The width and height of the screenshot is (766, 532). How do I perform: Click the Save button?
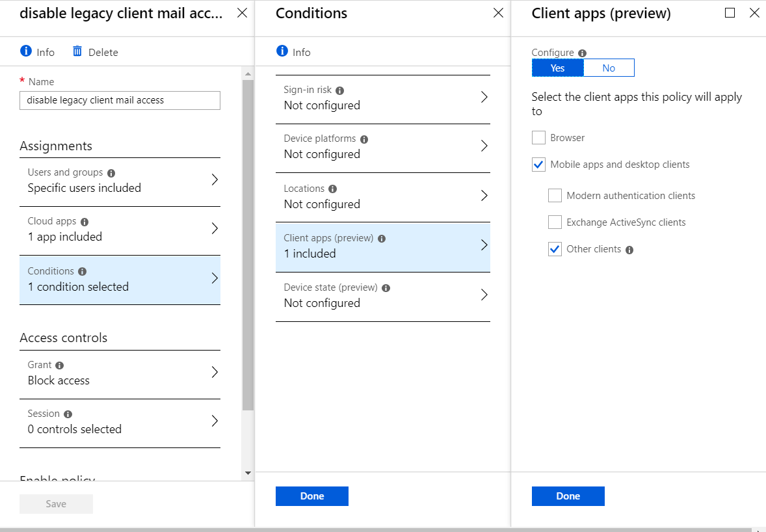coord(56,503)
